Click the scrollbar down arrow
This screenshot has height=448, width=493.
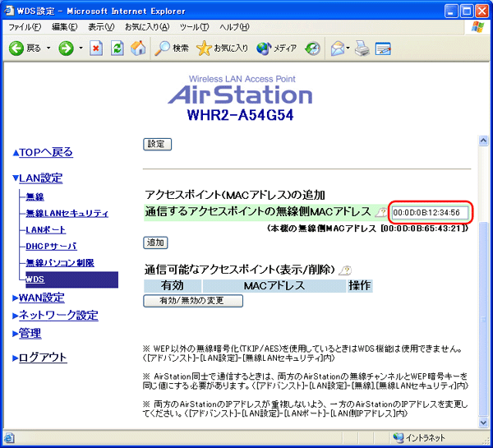pyautogui.click(x=483, y=423)
